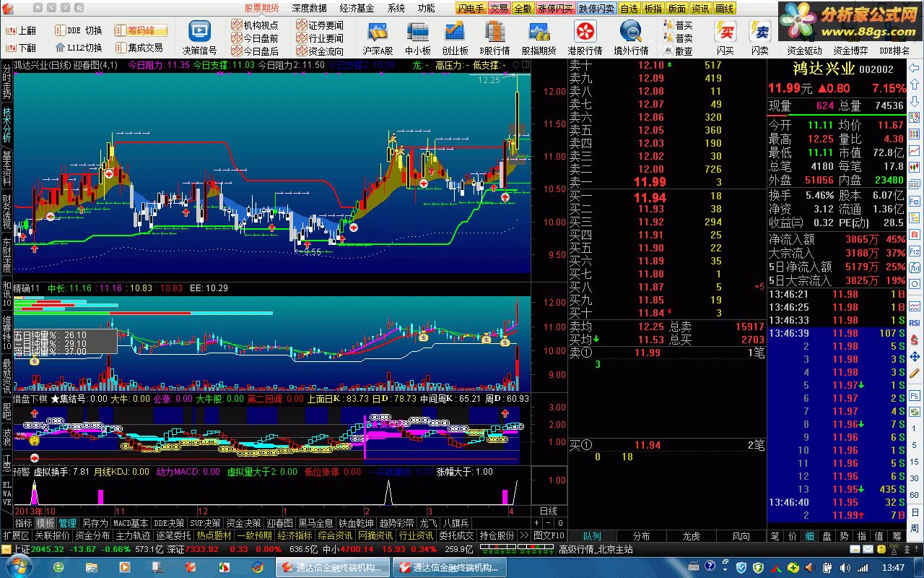
Task: Switch to DDE决策 indicator tab
Action: point(169,523)
